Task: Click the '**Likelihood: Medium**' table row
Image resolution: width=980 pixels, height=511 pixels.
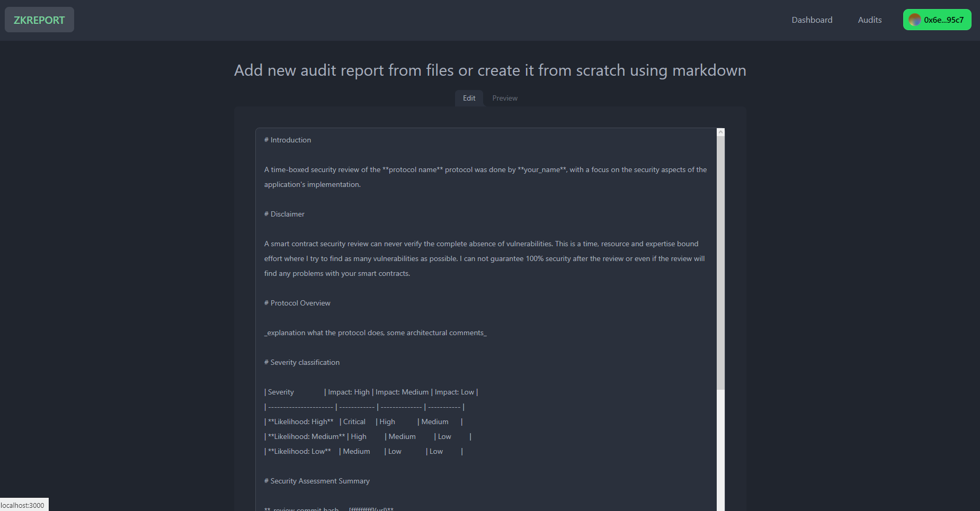Action: coord(368,436)
